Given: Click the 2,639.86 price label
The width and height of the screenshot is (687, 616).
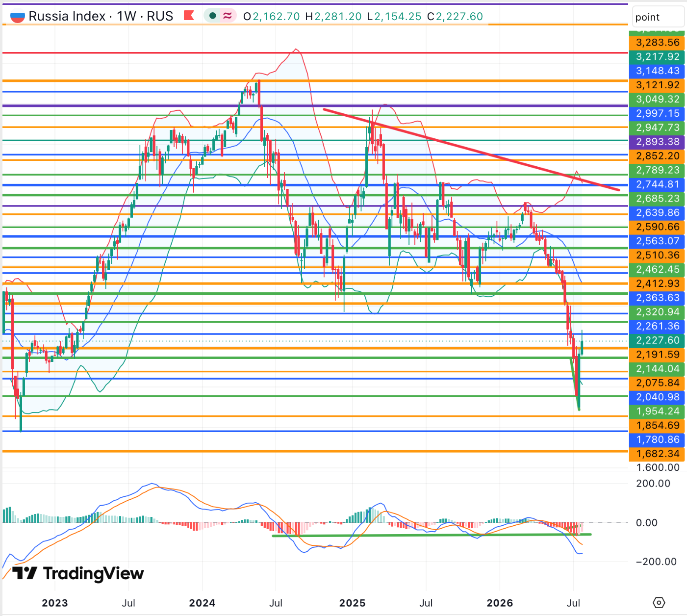Looking at the screenshot, I should click(x=657, y=213).
